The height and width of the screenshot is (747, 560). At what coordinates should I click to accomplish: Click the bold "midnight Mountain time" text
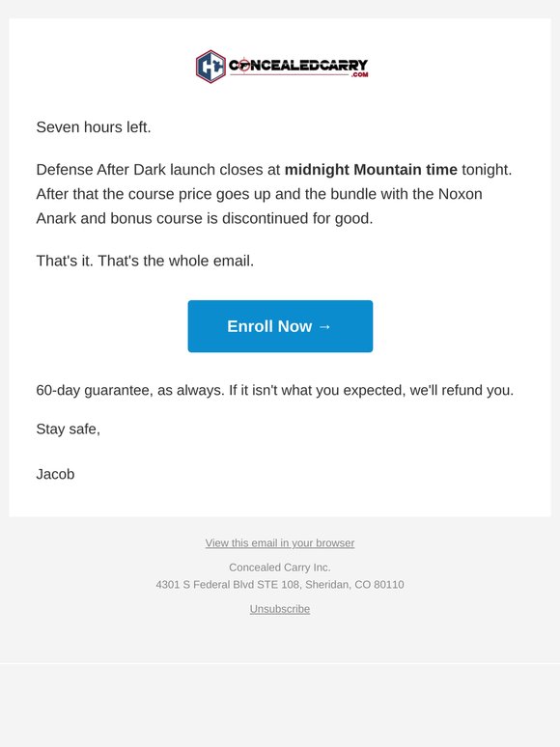point(371,170)
